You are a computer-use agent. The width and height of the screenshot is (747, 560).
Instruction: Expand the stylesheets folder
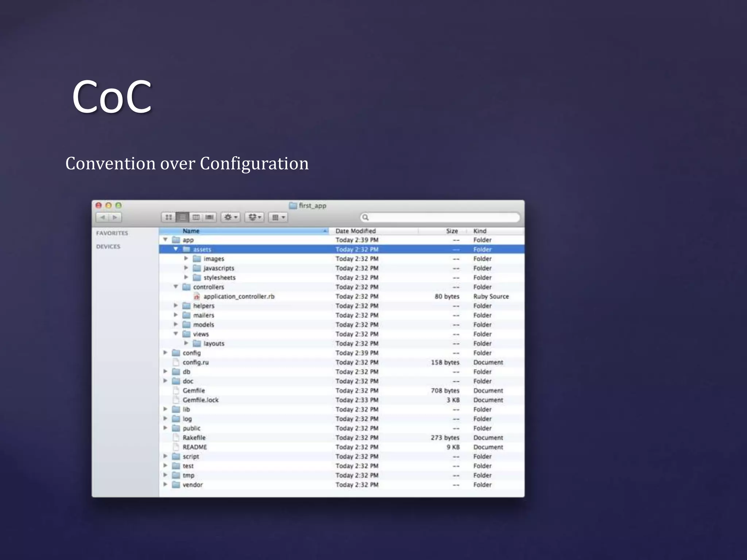[x=186, y=277]
